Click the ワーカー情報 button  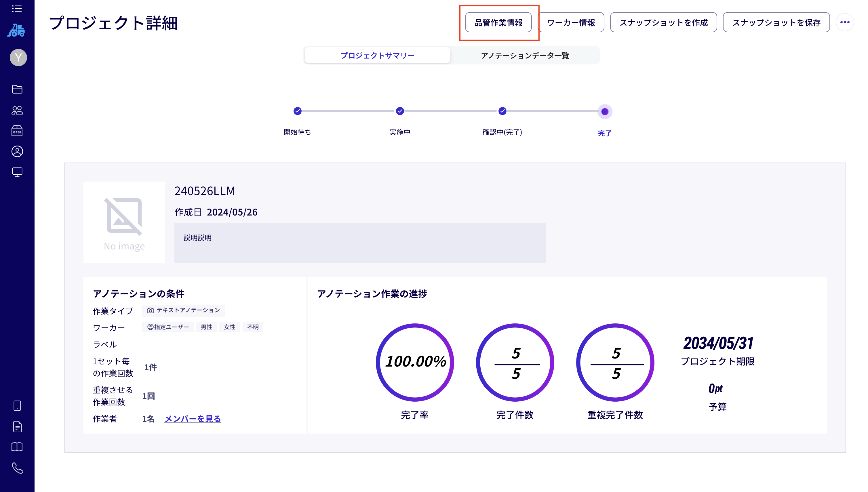tap(571, 23)
